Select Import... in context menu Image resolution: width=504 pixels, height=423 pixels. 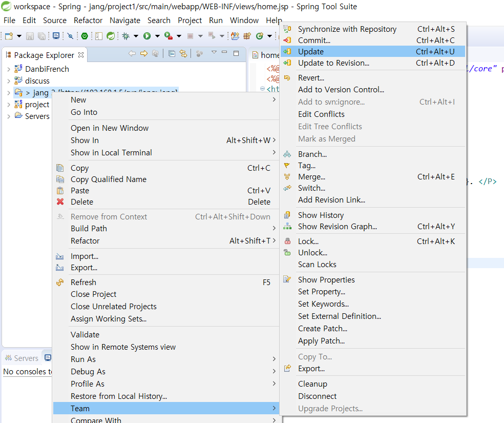[x=166, y=256]
